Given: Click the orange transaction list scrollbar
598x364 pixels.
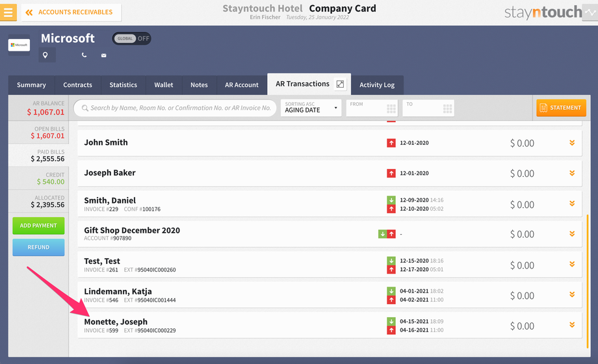Looking at the screenshot, I should click(x=588, y=281).
